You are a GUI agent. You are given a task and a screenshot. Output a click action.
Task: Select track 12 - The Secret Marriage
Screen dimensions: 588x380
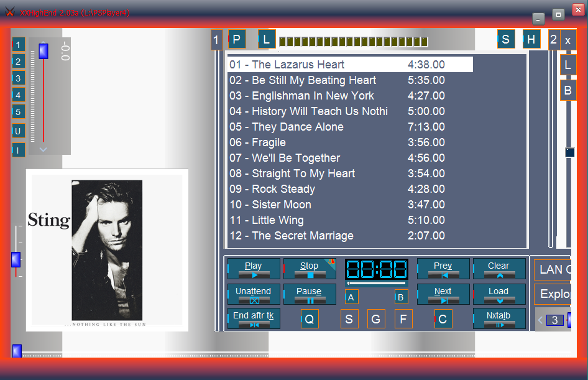tap(350, 236)
